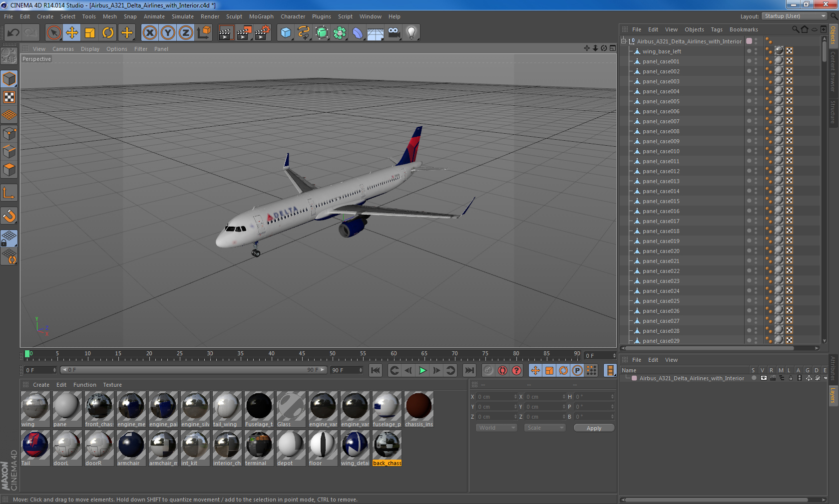
Task: Open the material manager Create menu
Action: coord(41,385)
